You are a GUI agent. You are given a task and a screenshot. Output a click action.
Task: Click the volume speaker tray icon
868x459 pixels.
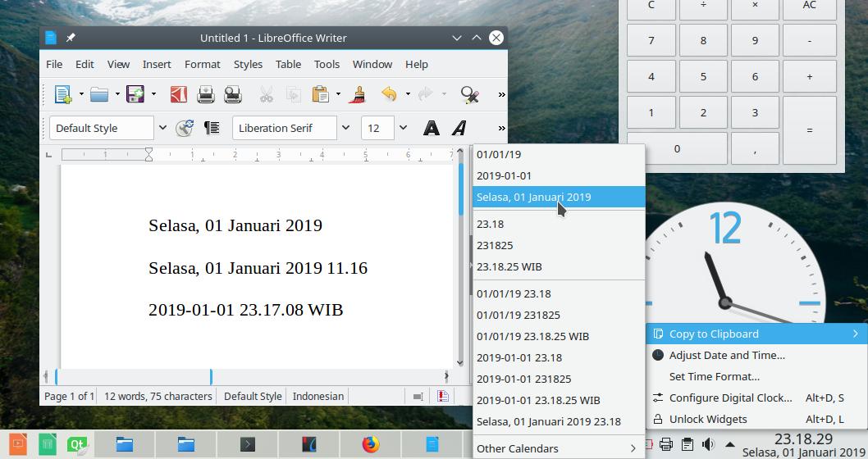(708, 444)
